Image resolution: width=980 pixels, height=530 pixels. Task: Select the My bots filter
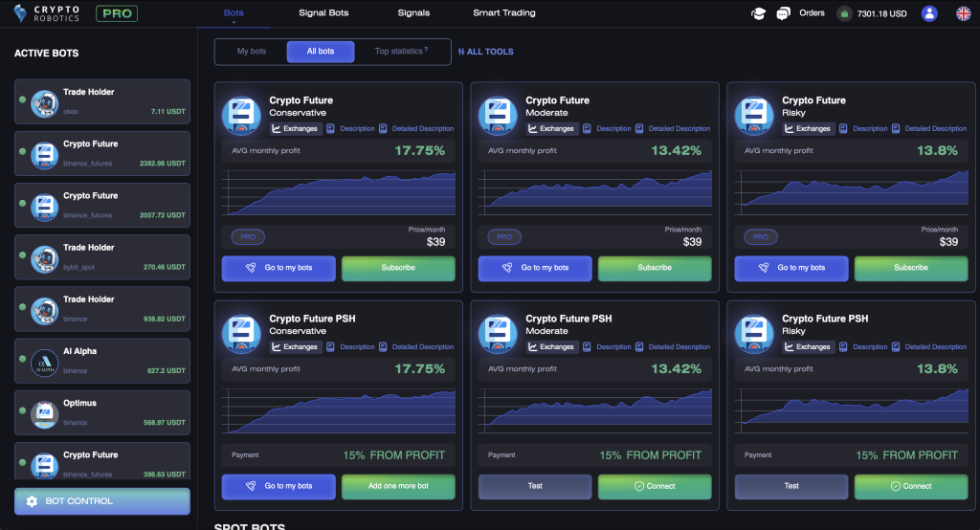pyautogui.click(x=252, y=52)
